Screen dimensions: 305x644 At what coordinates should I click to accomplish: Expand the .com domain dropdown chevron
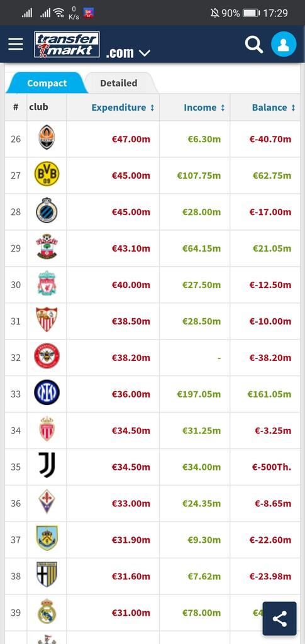point(145,53)
